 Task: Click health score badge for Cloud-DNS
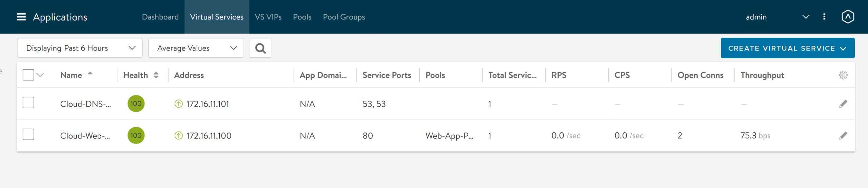pos(136,104)
